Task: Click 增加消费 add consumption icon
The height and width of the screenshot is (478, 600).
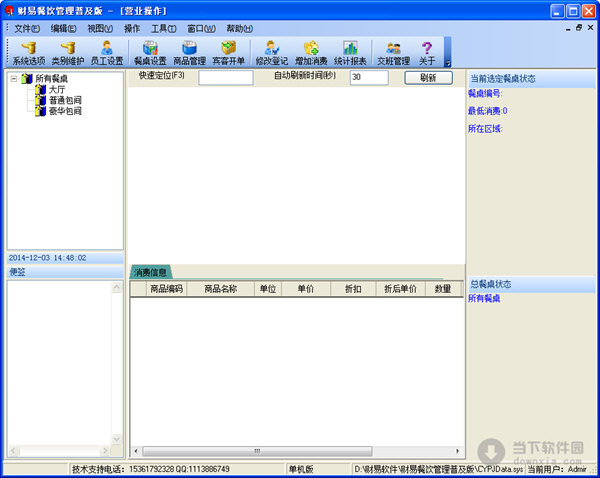Action: [311, 52]
